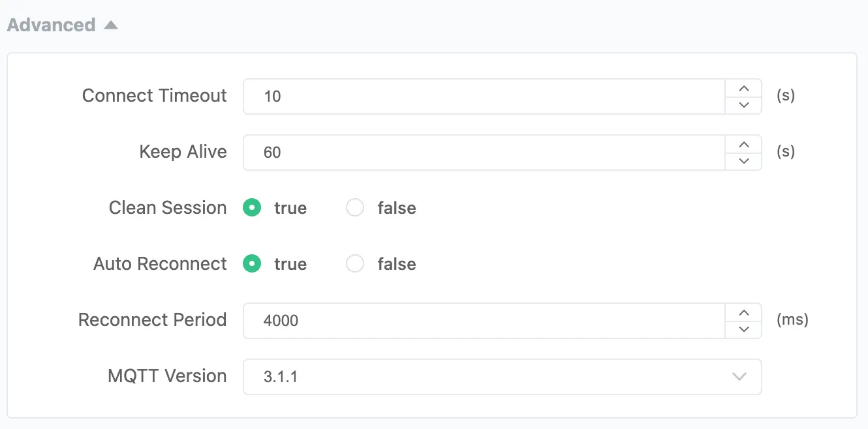The width and height of the screenshot is (868, 429).
Task: Set Clean Session to true
Action: point(252,208)
